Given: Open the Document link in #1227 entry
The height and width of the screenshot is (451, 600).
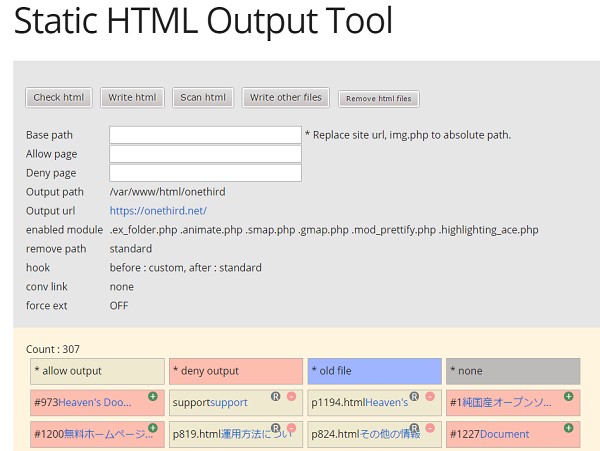Looking at the screenshot, I should click(505, 435).
